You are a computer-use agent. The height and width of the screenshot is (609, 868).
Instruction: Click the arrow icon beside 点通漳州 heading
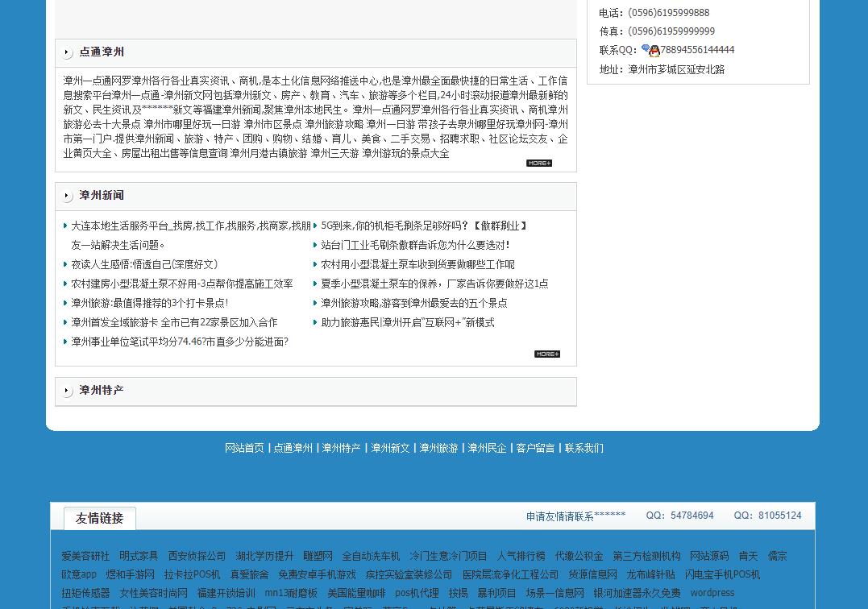point(66,52)
